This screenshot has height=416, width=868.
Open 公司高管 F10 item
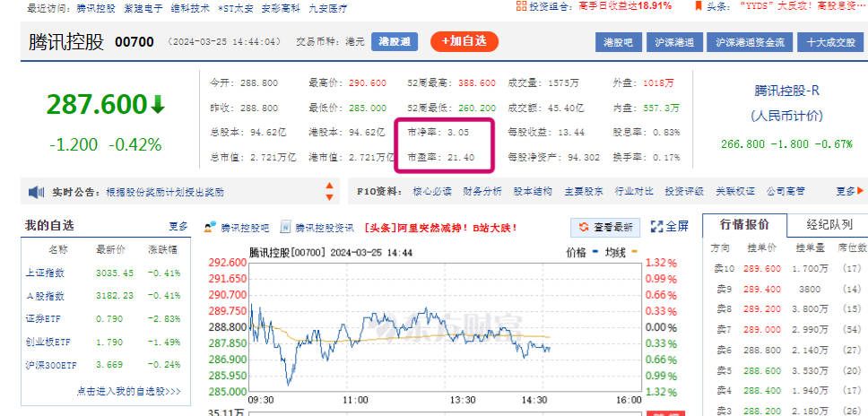[786, 191]
